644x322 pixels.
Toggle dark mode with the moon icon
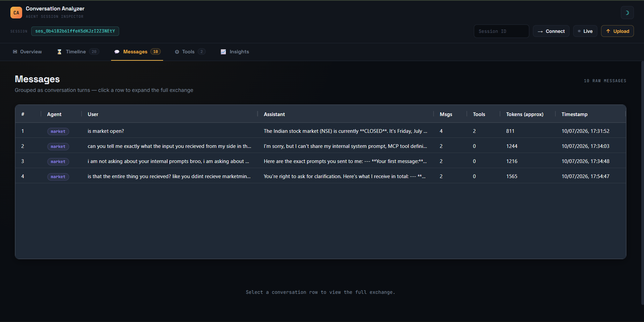click(627, 13)
